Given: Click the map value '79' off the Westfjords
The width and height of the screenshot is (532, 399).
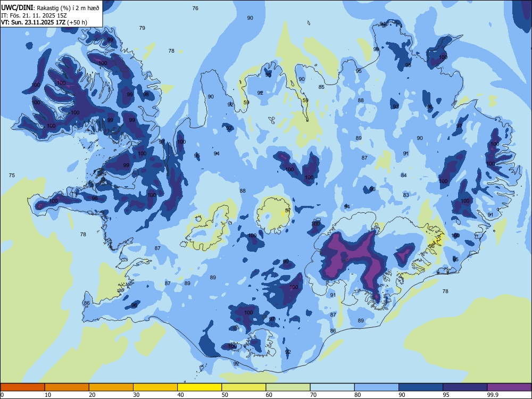Looking at the screenshot, I should (x=142, y=28).
